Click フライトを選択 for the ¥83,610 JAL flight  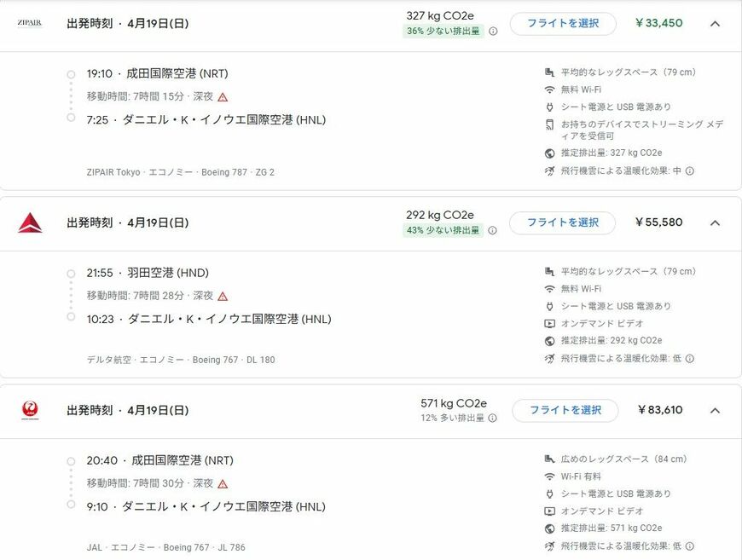pos(564,410)
